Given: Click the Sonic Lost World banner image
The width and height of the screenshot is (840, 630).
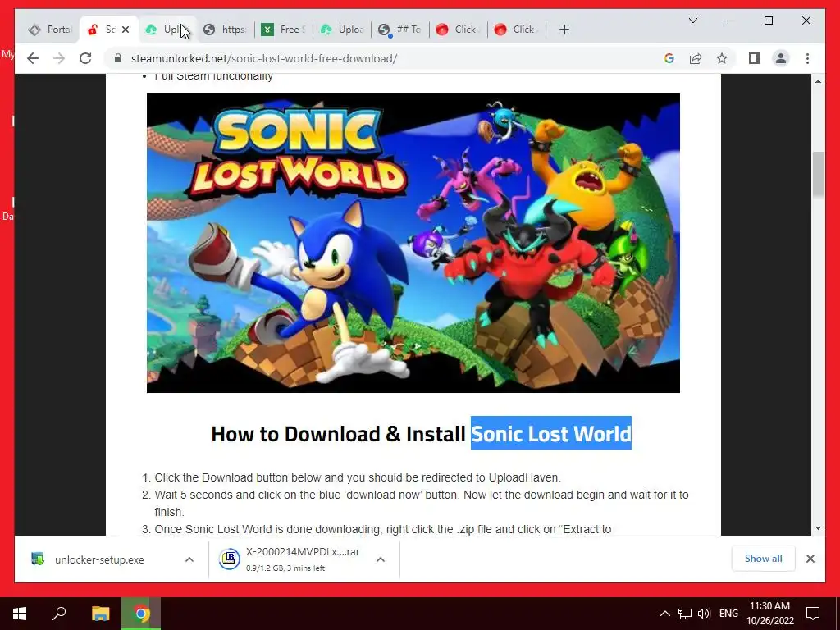Looking at the screenshot, I should coord(413,243).
